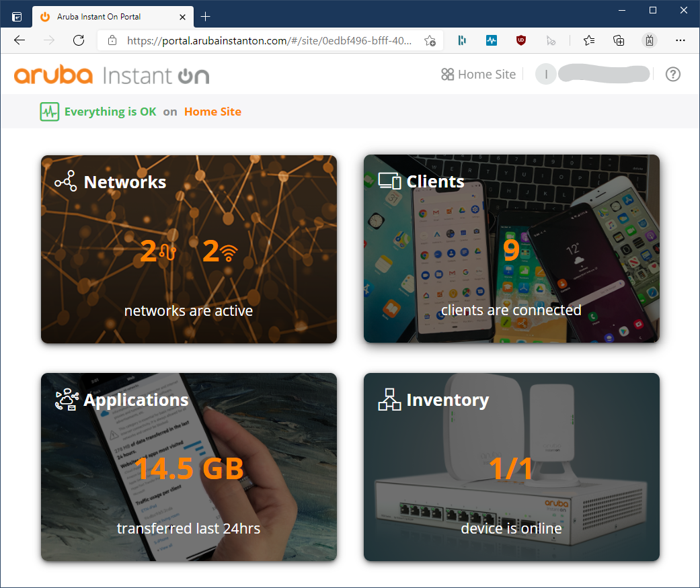Image resolution: width=700 pixels, height=588 pixels.
Task: Click the browser forward arrow
Action: [49, 40]
